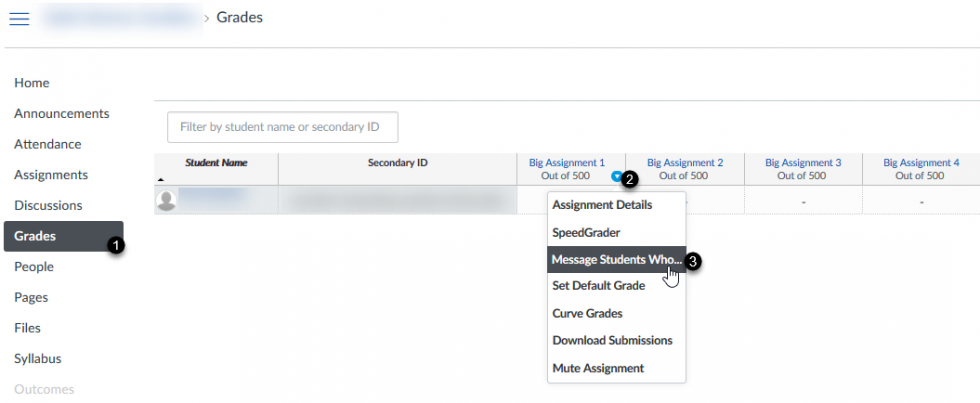Open Big Assignment 1 link

(x=567, y=162)
